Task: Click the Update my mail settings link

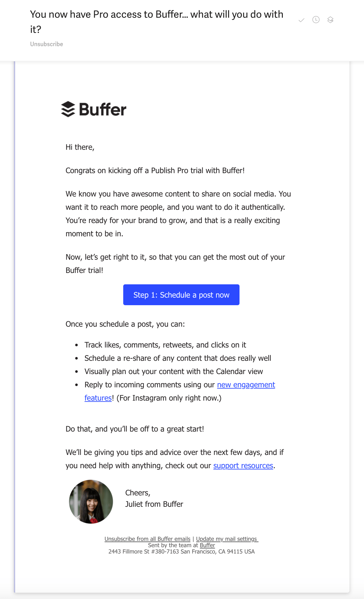Action: 226,539
